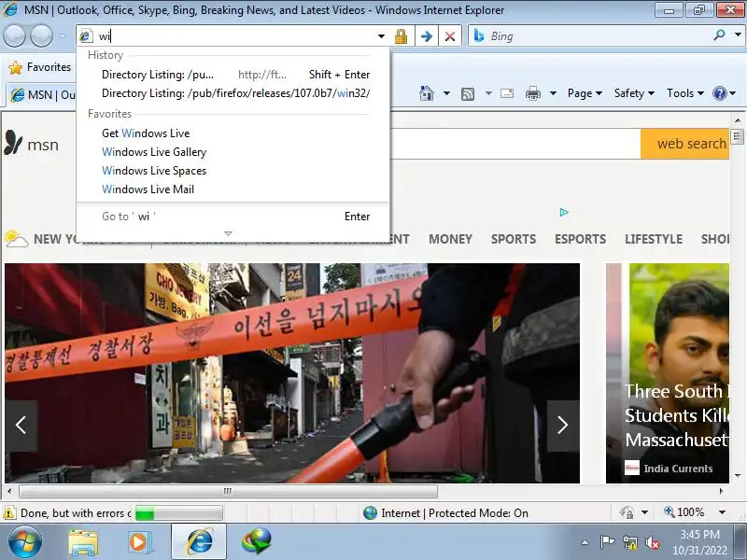
Task: Select Directory Listing /pub/firefox/releases win32 entry
Action: [x=233, y=93]
